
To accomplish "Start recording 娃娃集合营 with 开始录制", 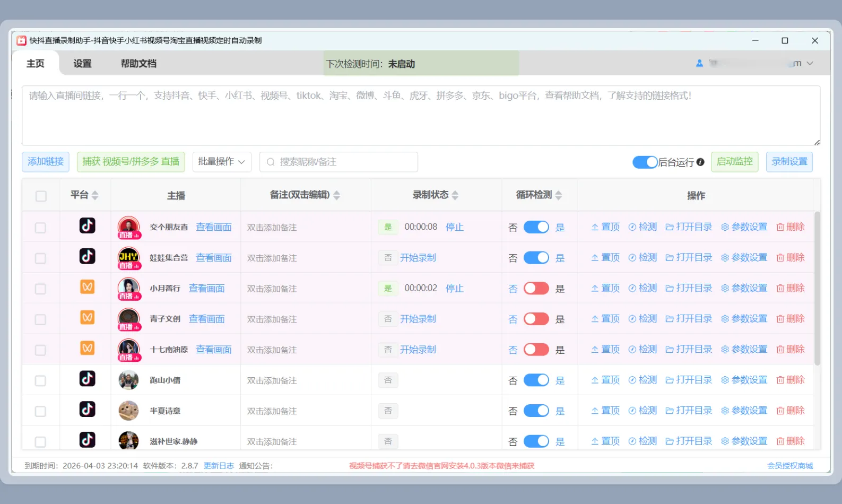I will (x=418, y=258).
